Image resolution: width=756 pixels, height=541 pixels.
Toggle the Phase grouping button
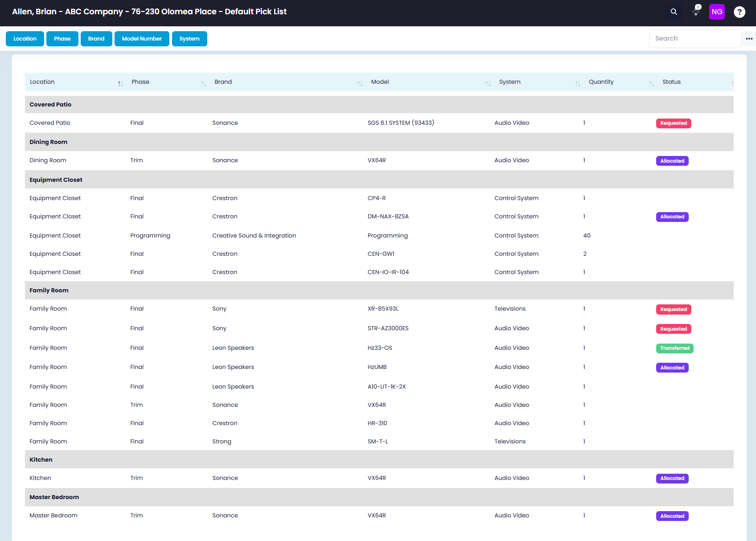pyautogui.click(x=62, y=39)
